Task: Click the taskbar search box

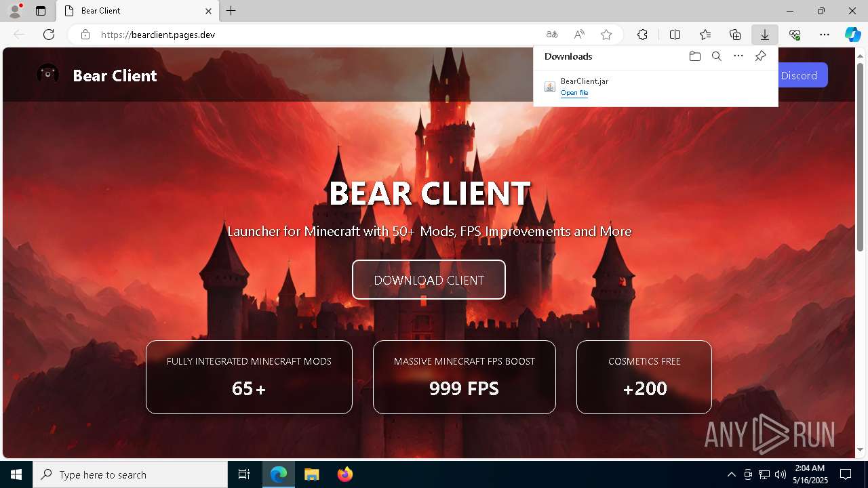Action: coord(130,474)
